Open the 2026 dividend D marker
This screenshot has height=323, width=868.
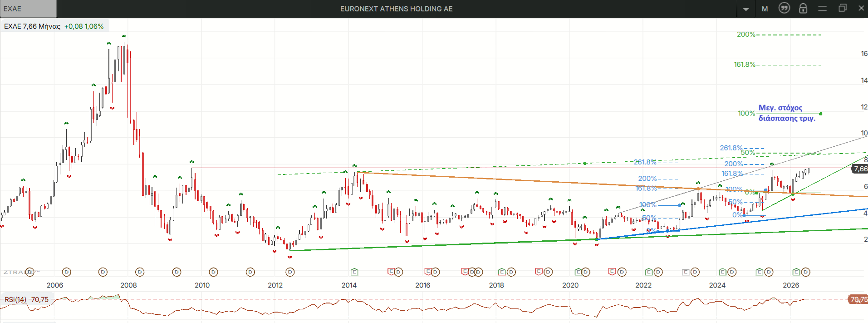click(x=805, y=272)
